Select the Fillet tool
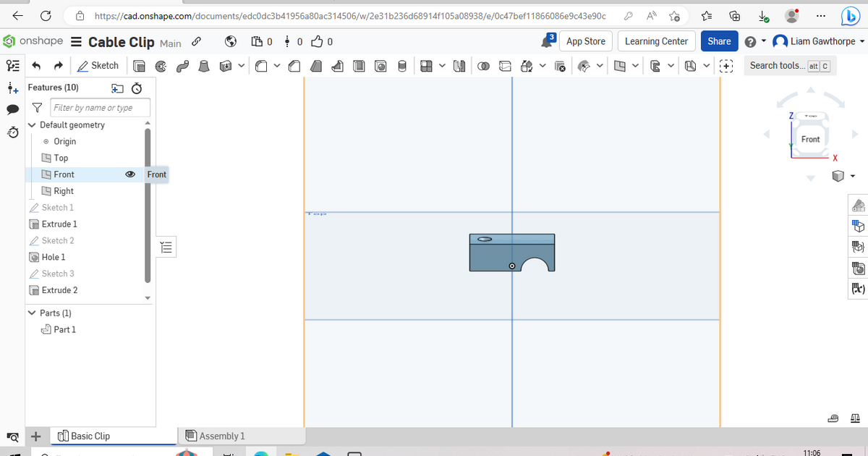 [261, 65]
